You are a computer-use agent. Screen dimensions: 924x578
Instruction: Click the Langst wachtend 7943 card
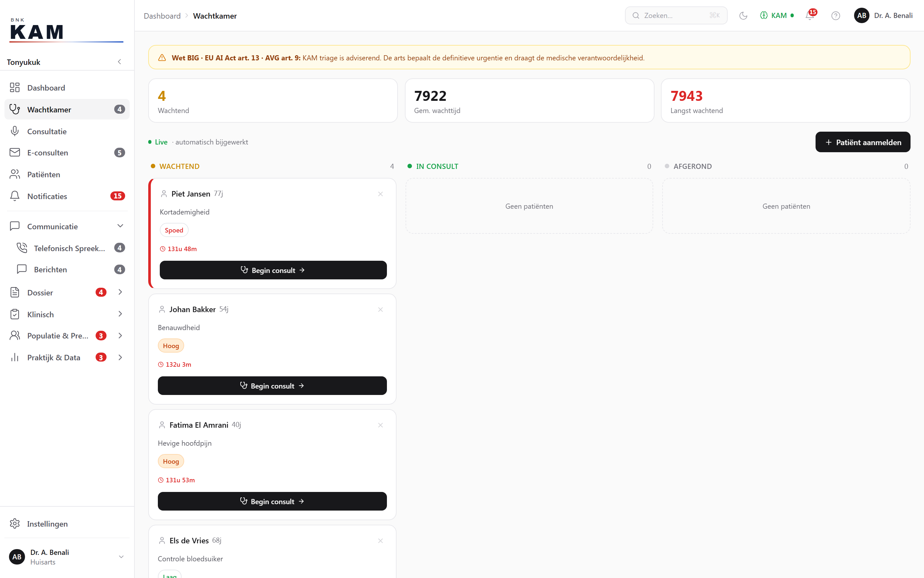[785, 101]
